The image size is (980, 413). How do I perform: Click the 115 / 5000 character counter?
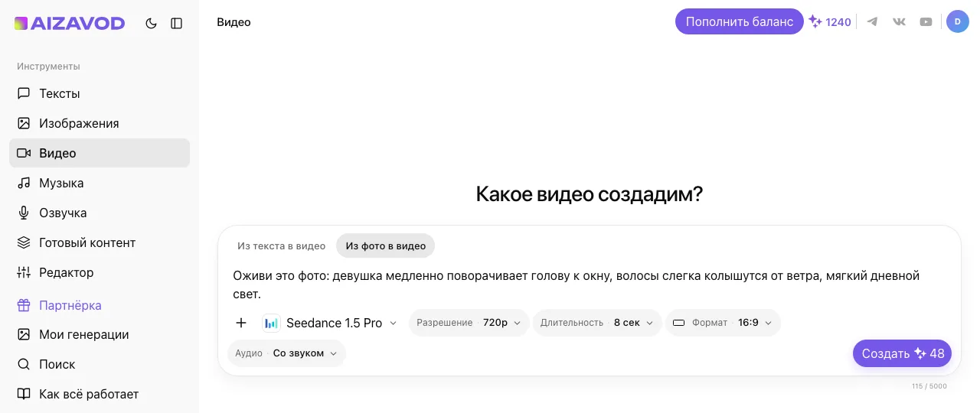point(929,386)
